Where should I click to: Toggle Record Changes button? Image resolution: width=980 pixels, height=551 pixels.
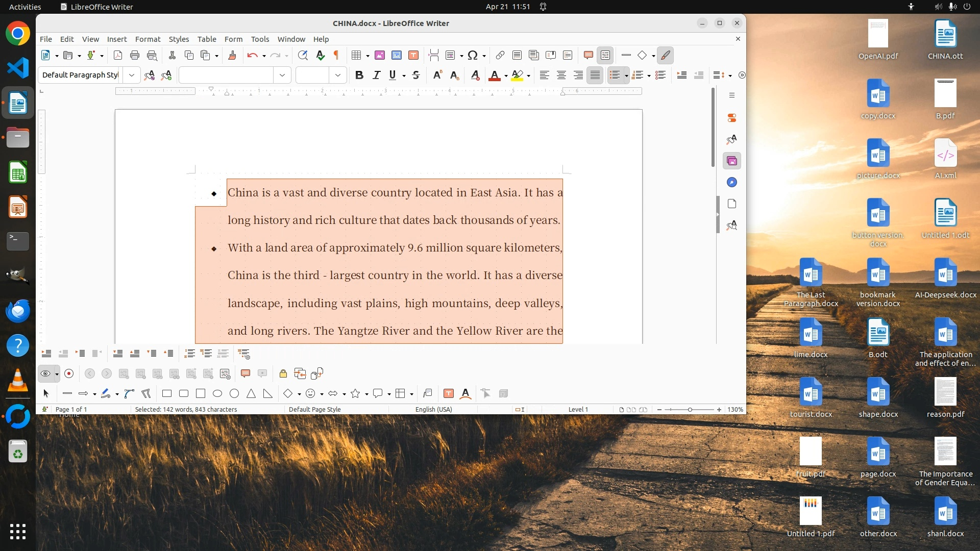pos(69,373)
